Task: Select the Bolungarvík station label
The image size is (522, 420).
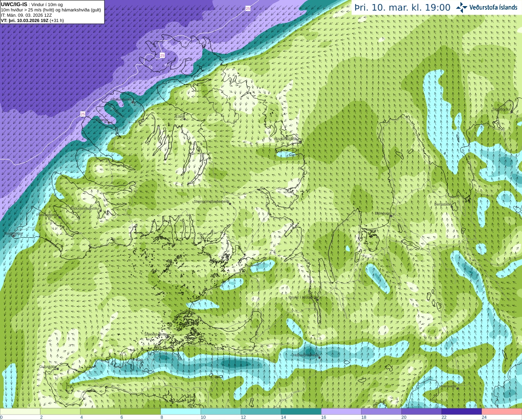Action: (122, 99)
